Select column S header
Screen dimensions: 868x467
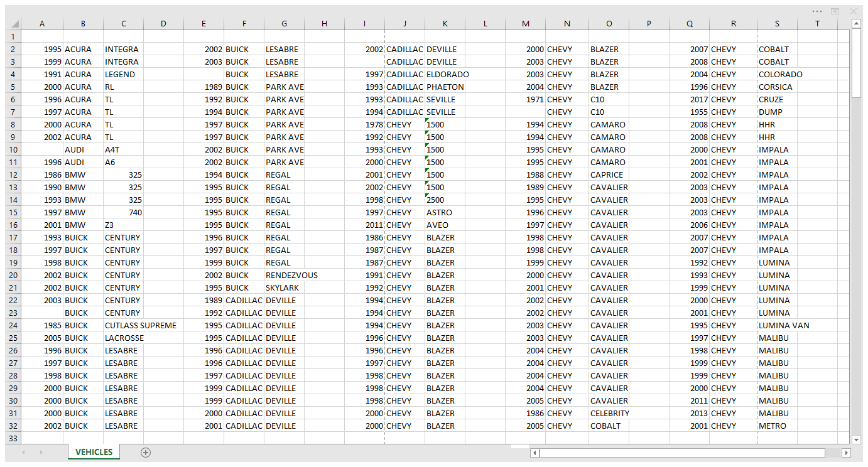778,24
